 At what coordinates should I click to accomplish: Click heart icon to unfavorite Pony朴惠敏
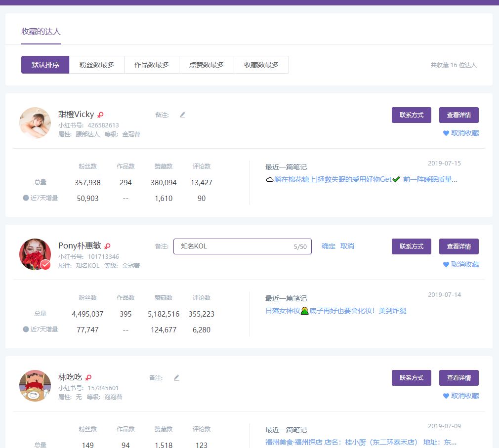click(x=446, y=264)
